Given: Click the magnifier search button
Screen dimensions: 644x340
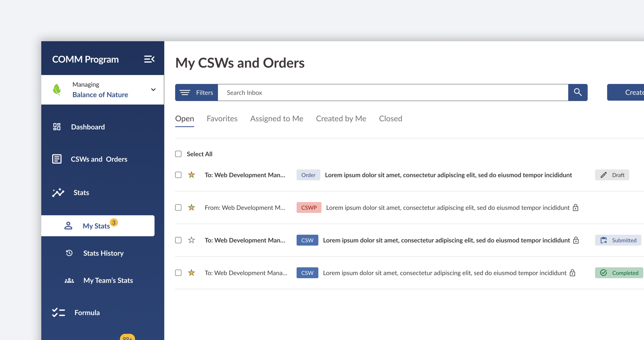Looking at the screenshot, I should [577, 92].
